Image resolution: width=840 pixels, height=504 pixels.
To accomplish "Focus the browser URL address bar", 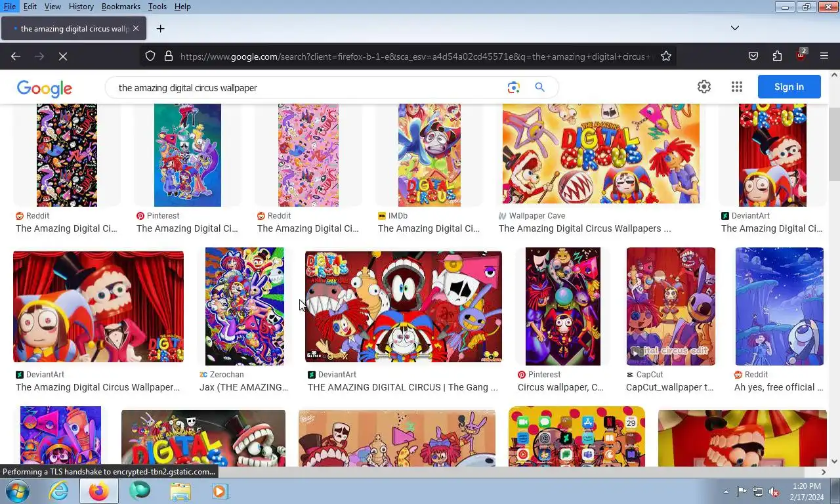I will click(x=416, y=56).
